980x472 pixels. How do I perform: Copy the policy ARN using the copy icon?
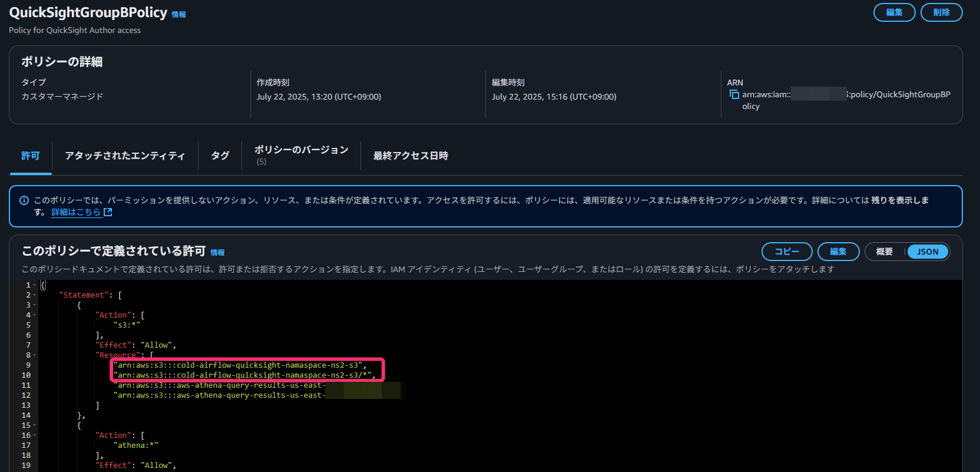point(734,94)
